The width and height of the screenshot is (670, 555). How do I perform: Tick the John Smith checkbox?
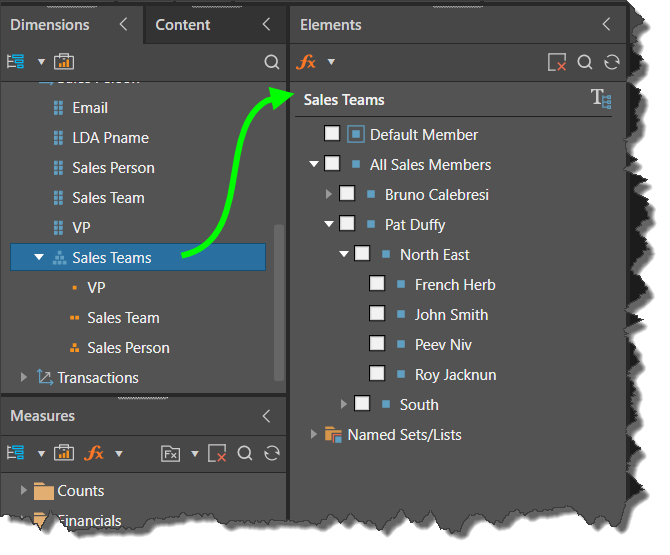coord(377,314)
